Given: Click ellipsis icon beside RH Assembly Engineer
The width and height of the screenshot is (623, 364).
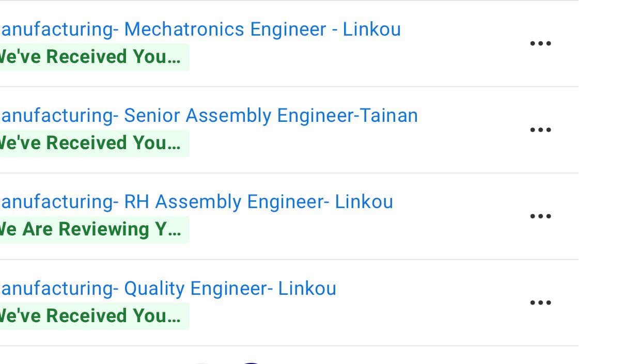Looking at the screenshot, I should (541, 216).
